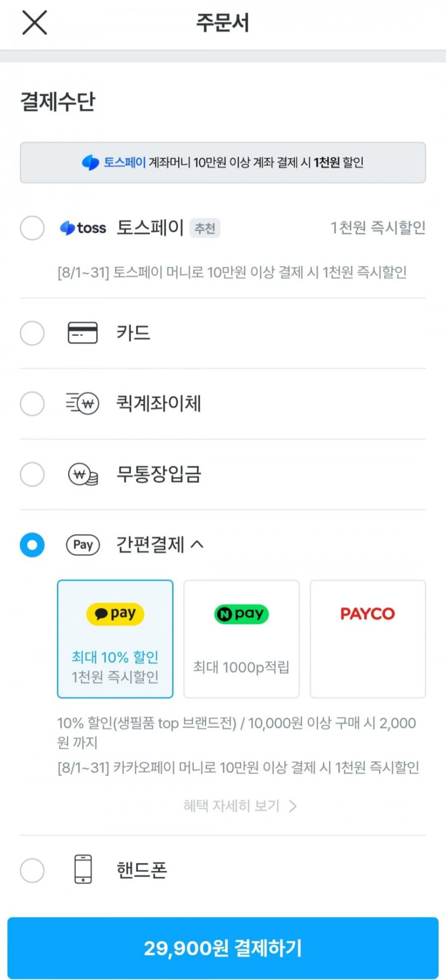Open the 토스페이 discount promotion banner

coord(223,162)
